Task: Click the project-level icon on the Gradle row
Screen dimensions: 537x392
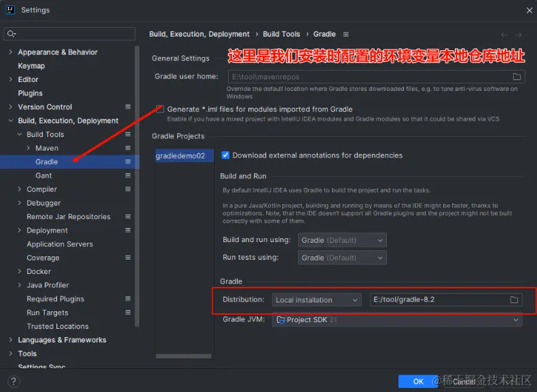Action: (128, 162)
